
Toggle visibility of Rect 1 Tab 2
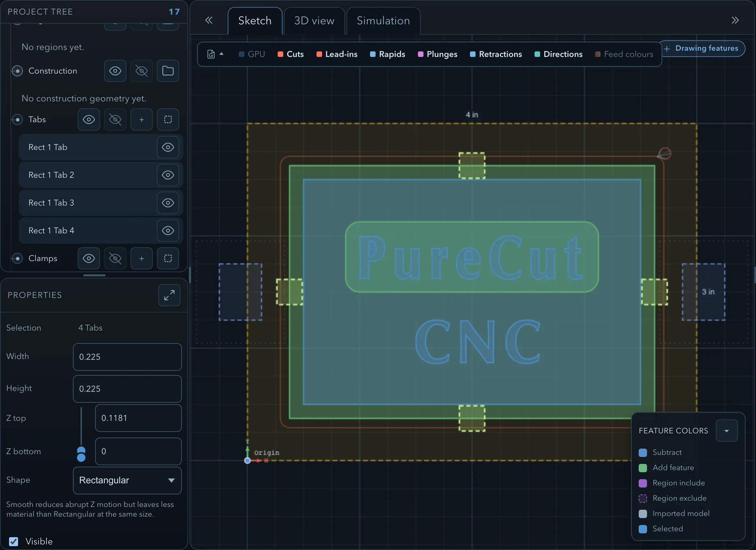[168, 175]
